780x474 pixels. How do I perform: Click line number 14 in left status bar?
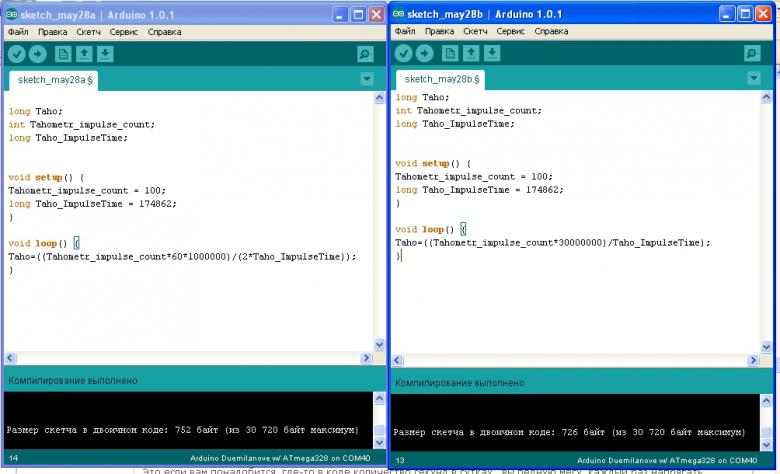coord(13,458)
